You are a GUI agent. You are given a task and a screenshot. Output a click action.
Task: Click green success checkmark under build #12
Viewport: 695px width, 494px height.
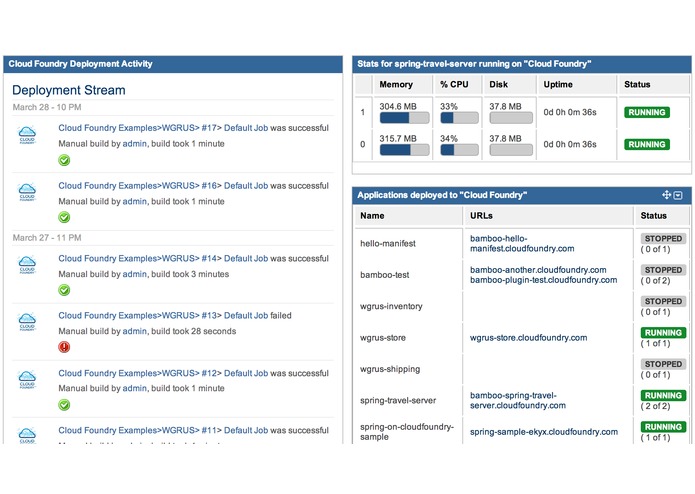click(x=64, y=405)
